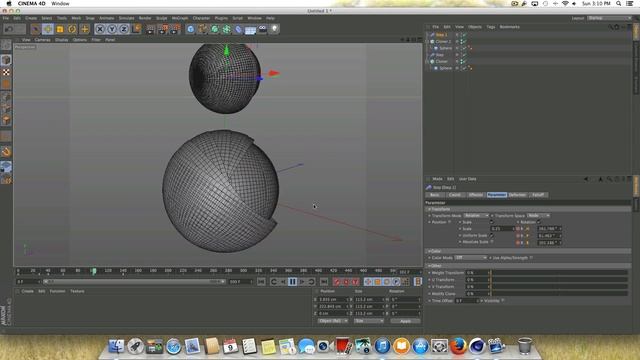Click Make Editable icon in left palette
640x360 pixels.
point(6,45)
